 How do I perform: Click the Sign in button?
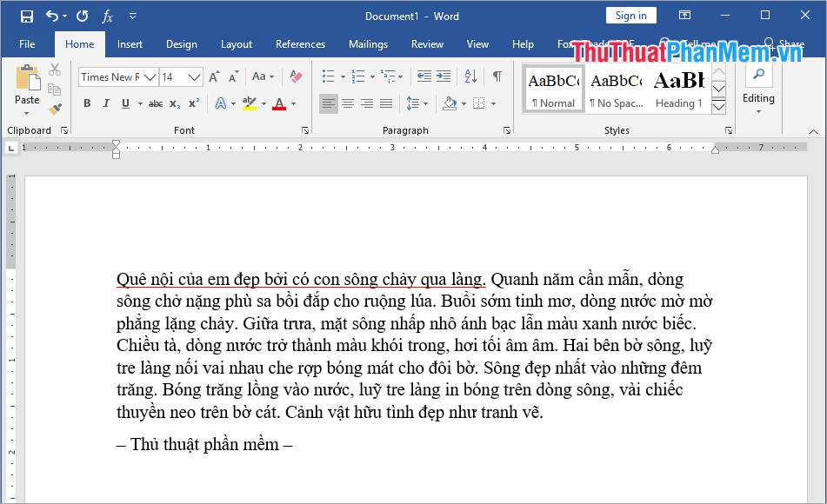[x=630, y=15]
